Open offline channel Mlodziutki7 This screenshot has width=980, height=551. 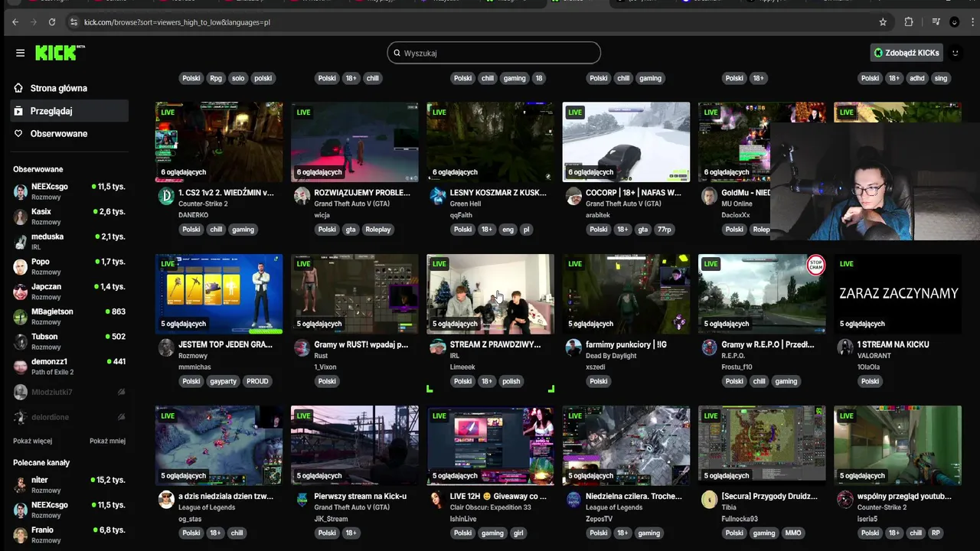pos(69,392)
